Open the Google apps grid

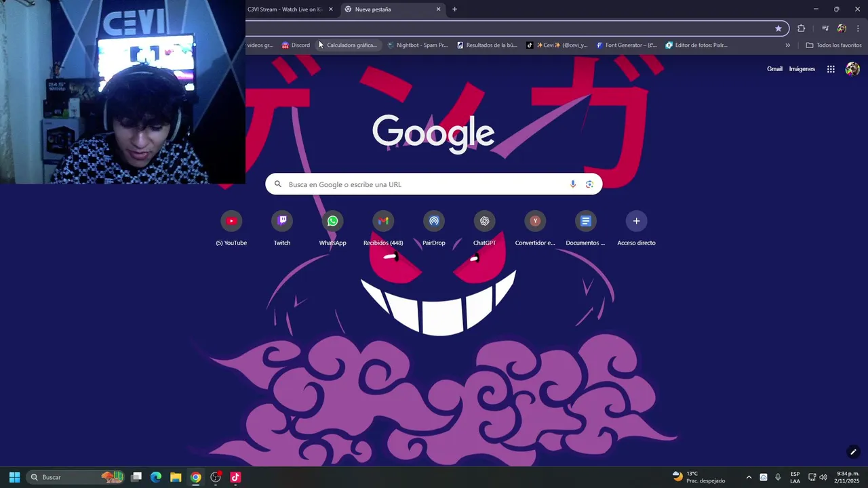pos(831,69)
